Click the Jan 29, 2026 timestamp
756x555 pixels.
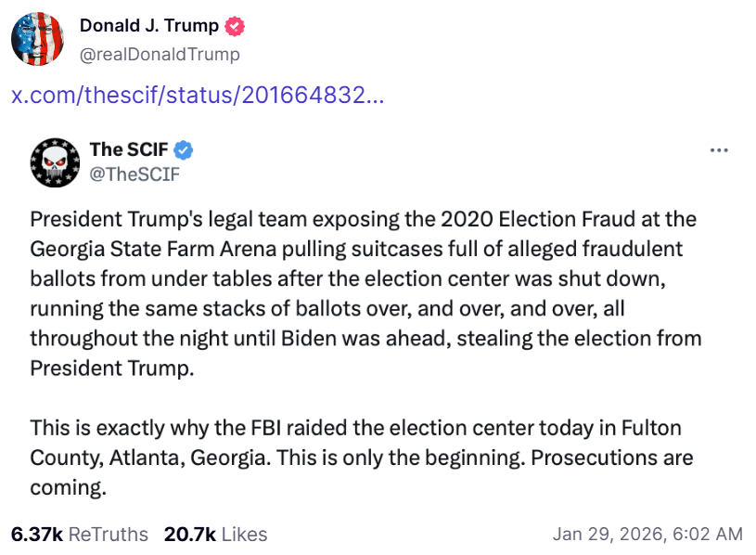tap(647, 535)
